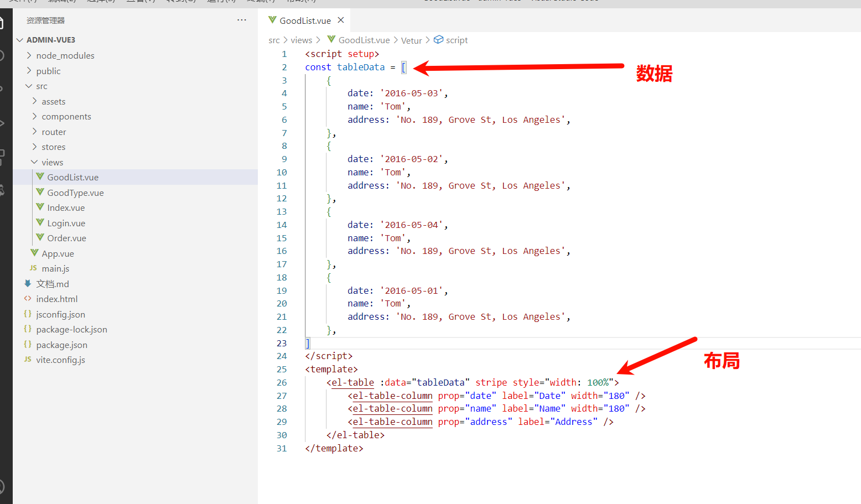The height and width of the screenshot is (504, 861).
Task: Close the GoodList.vue editor tab
Action: [x=341, y=20]
